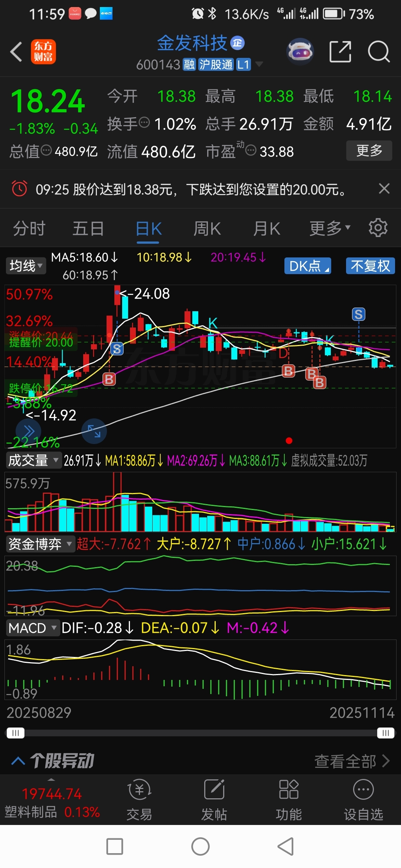Collapse the 个股异动 section chevron
The image size is (401, 868).
(18, 761)
